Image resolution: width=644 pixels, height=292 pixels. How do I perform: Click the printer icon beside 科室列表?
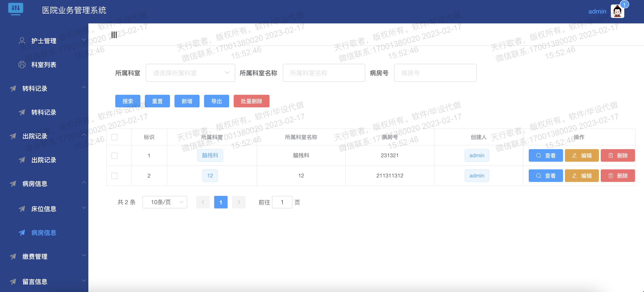[x=22, y=65]
